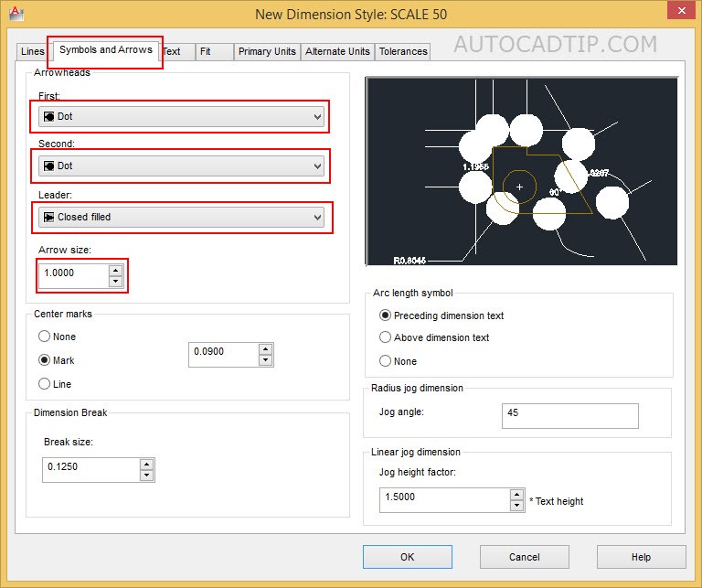Switch to the Tolerances tab
The height and width of the screenshot is (588, 702).
point(403,51)
